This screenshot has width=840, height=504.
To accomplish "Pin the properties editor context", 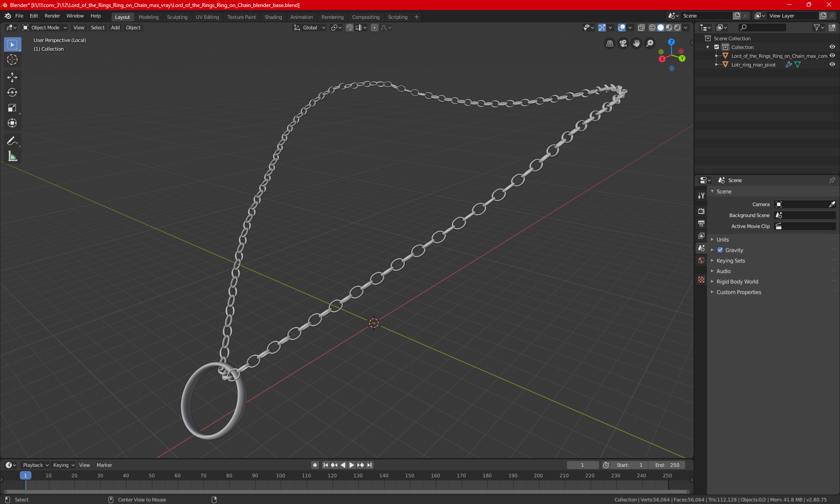I will (832, 180).
